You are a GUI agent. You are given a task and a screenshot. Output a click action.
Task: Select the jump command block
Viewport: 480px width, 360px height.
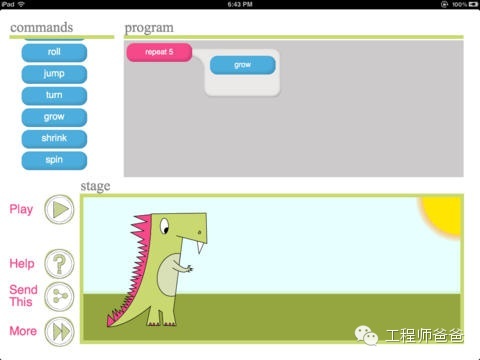coord(54,74)
